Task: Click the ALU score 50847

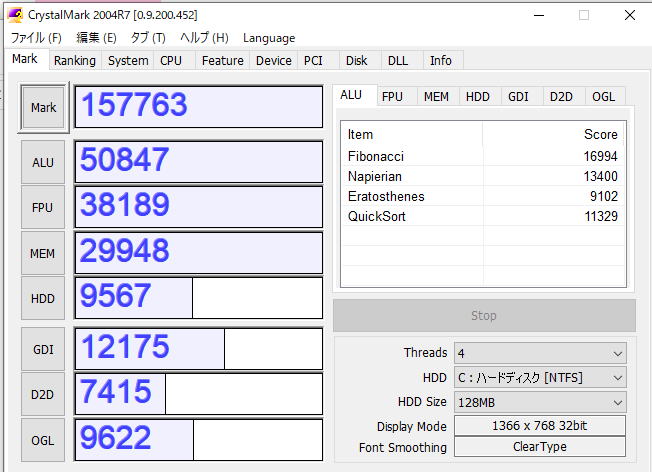Action: click(199, 161)
